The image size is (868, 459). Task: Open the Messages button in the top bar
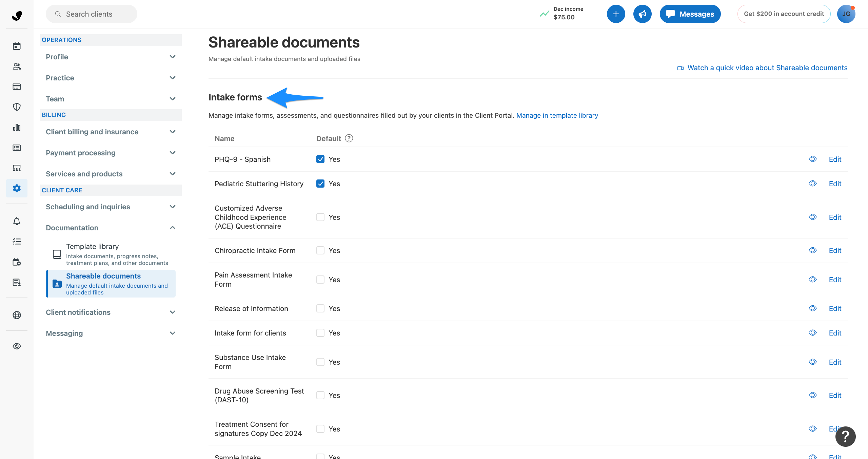pyautogui.click(x=690, y=14)
